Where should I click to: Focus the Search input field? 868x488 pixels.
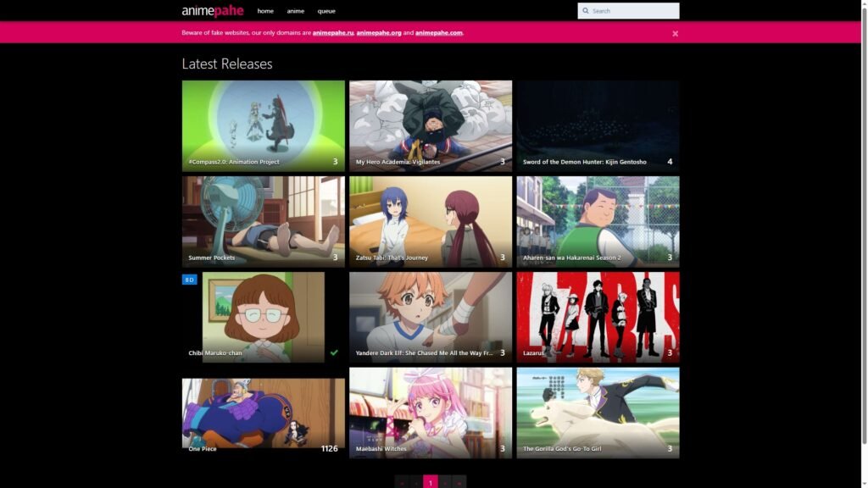(x=628, y=10)
